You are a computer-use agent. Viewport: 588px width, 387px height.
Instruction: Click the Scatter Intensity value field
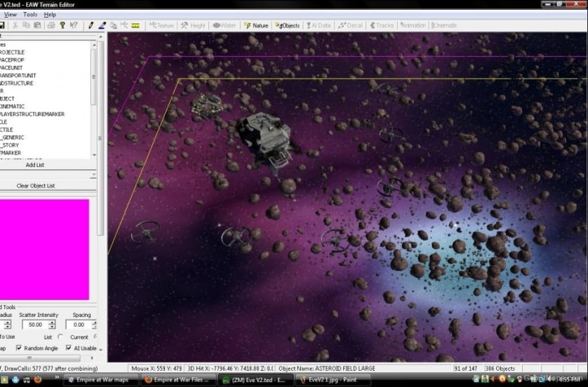click(x=36, y=324)
